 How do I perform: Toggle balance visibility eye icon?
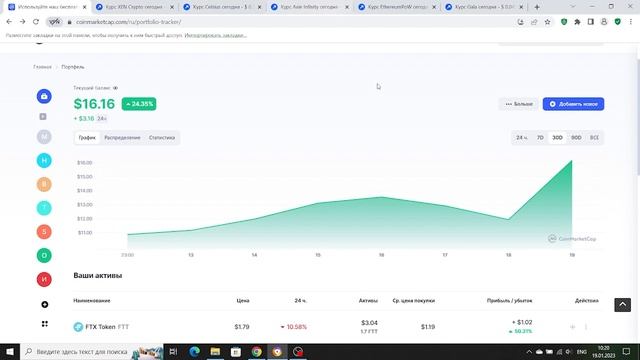point(116,88)
